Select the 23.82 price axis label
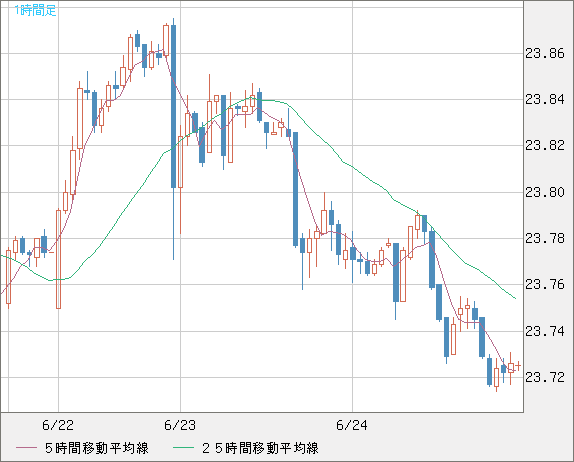This screenshot has width=574, height=462. tap(545, 146)
